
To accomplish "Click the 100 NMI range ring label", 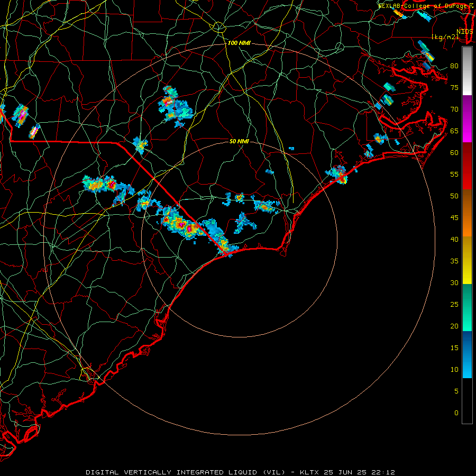I will click(x=239, y=43).
